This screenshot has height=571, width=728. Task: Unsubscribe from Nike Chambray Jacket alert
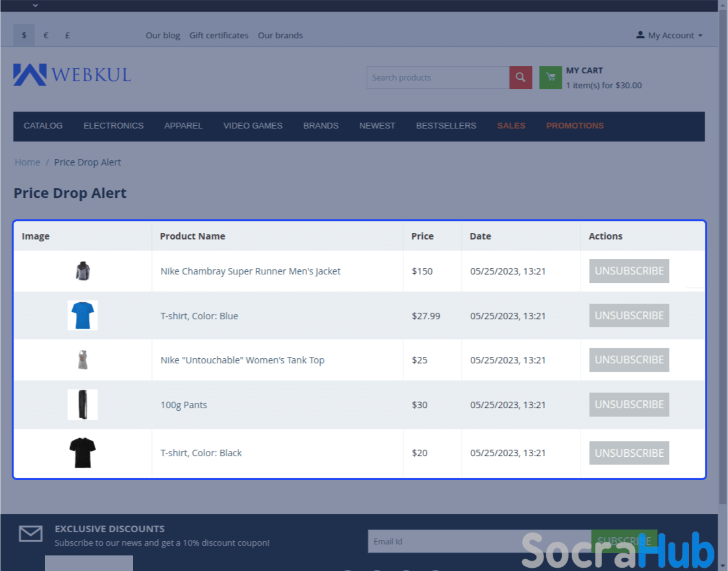[629, 271]
